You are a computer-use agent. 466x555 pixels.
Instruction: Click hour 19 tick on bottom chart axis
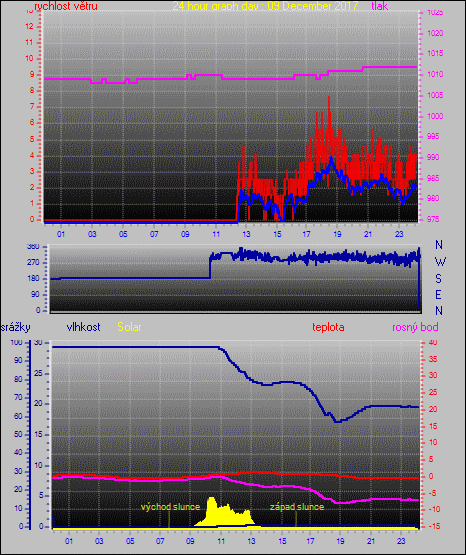pos(340,541)
